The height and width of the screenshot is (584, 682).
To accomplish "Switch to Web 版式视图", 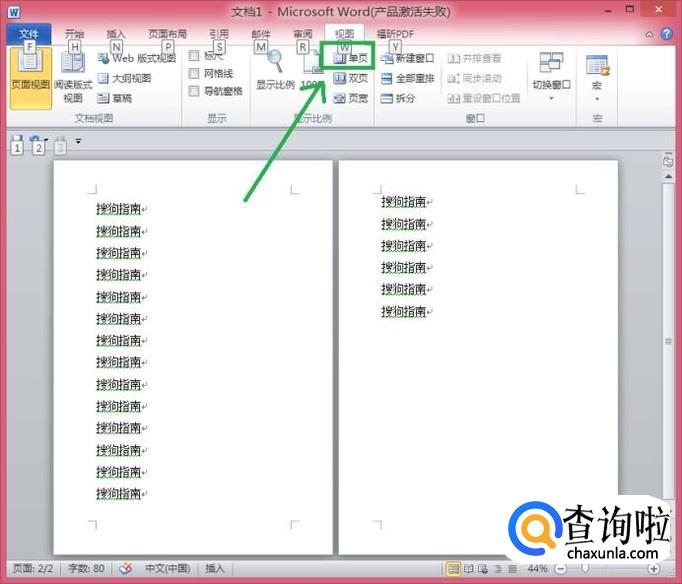I will pyautogui.click(x=137, y=58).
